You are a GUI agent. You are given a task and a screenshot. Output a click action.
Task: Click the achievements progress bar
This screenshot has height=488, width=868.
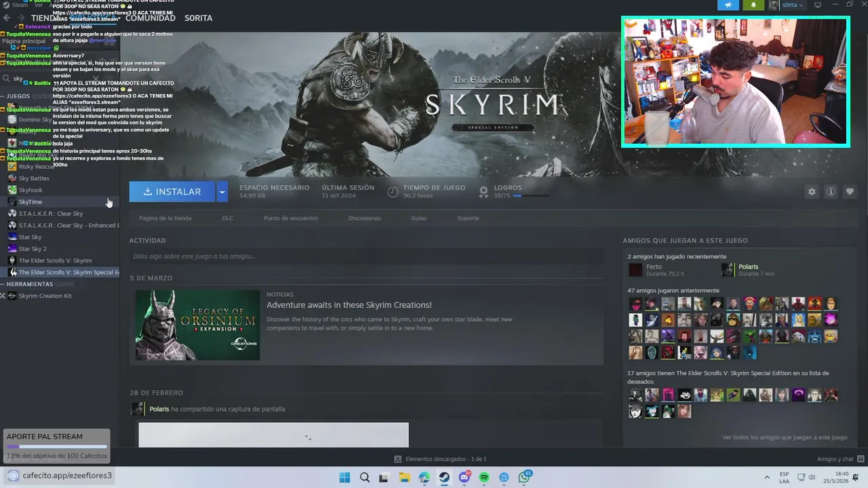tap(531, 196)
